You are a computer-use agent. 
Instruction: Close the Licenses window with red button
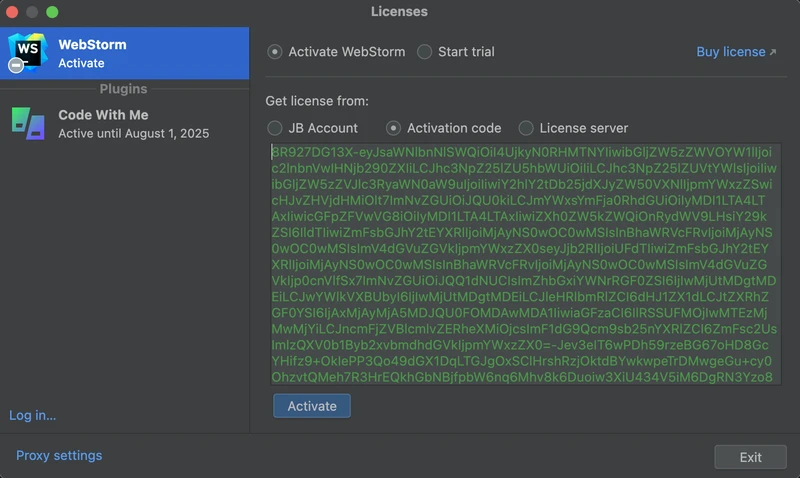coord(13,12)
